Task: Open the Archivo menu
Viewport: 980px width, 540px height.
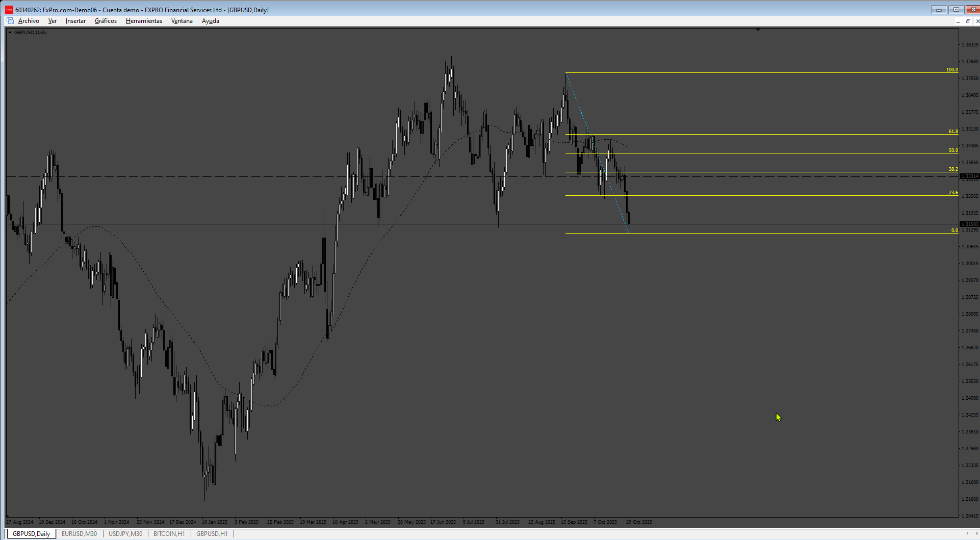Action: click(29, 21)
